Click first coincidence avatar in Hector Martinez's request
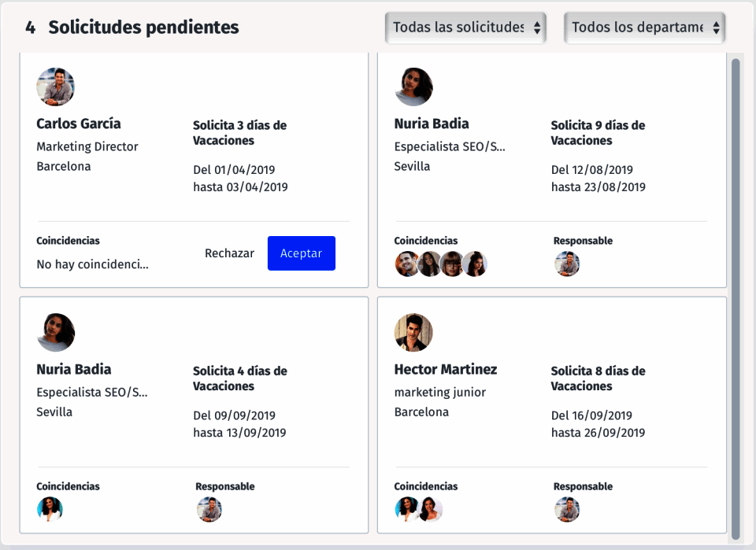Screen dimensions: 756x550 tap(407, 510)
